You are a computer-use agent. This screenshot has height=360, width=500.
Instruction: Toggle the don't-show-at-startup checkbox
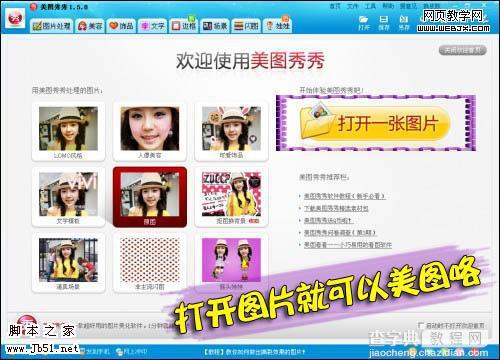[421, 325]
